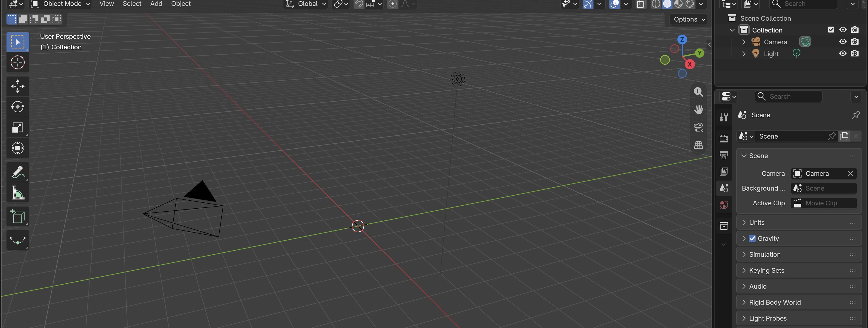
Task: Expand the Rigid Body World panel
Action: [799, 302]
